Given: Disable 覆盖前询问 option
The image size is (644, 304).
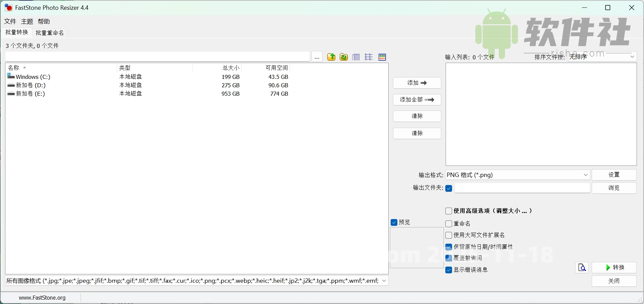Looking at the screenshot, I should (449, 258).
